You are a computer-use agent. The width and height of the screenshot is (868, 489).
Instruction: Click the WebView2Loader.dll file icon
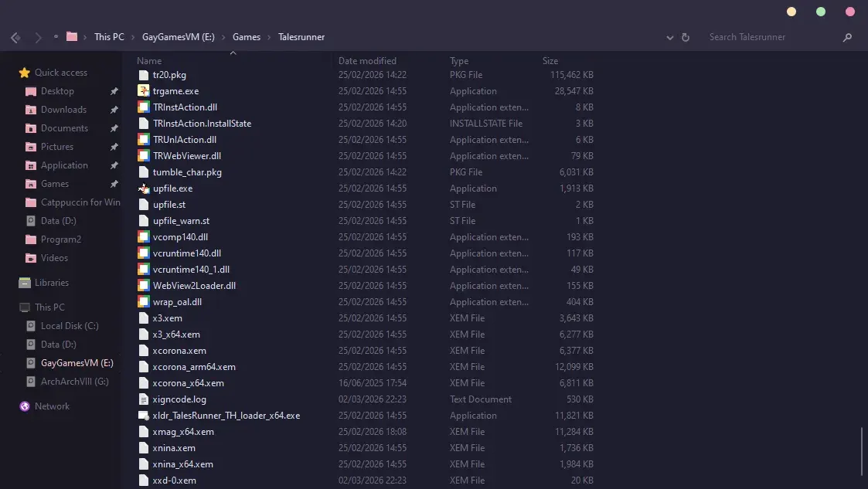pyautogui.click(x=143, y=286)
